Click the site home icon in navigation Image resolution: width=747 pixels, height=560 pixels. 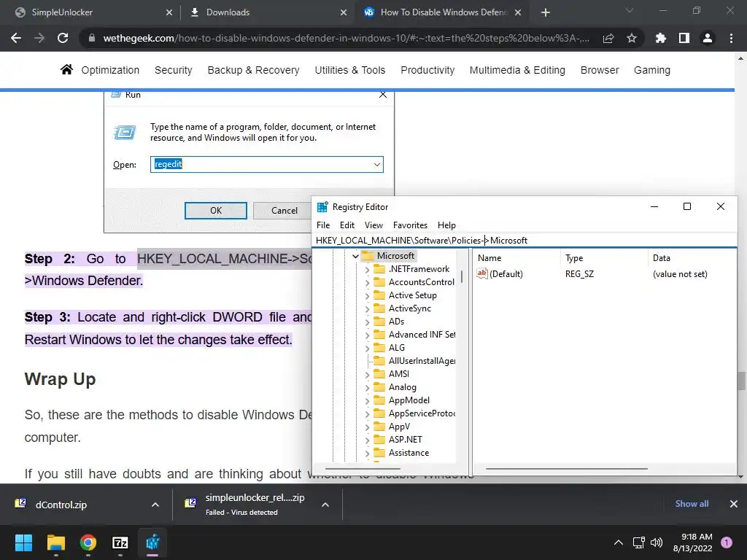(x=66, y=69)
